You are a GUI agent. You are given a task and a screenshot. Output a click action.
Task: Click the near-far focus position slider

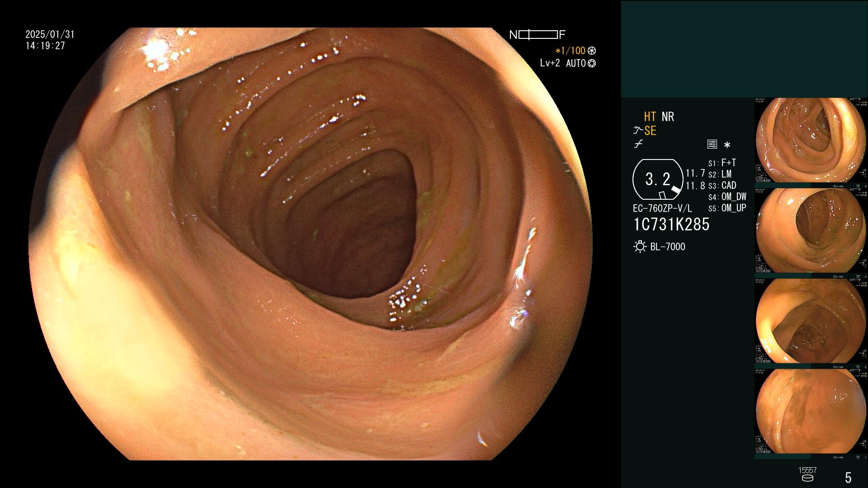[538, 35]
